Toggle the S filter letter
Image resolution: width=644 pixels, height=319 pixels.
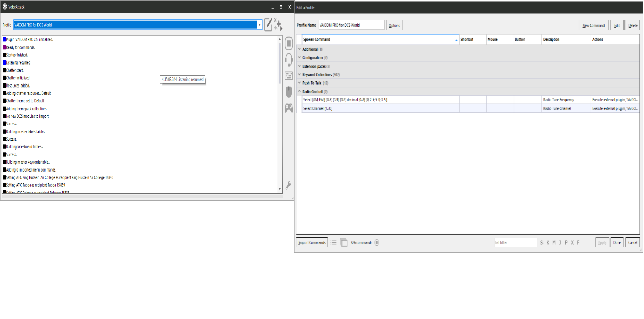tap(541, 243)
